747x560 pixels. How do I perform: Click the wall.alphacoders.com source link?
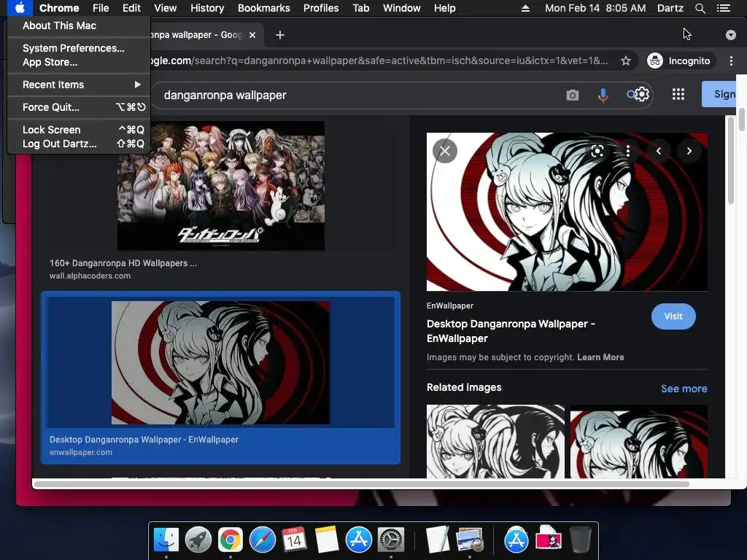point(90,276)
